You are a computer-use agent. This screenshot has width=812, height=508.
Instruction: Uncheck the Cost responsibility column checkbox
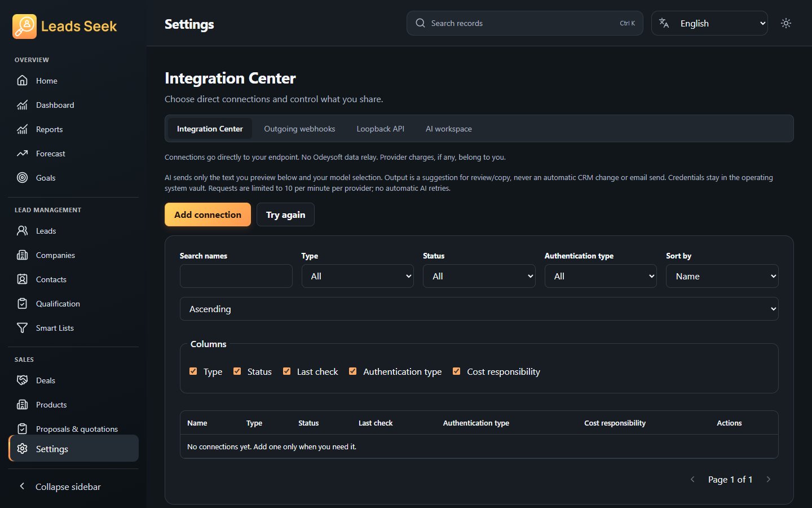click(x=457, y=371)
